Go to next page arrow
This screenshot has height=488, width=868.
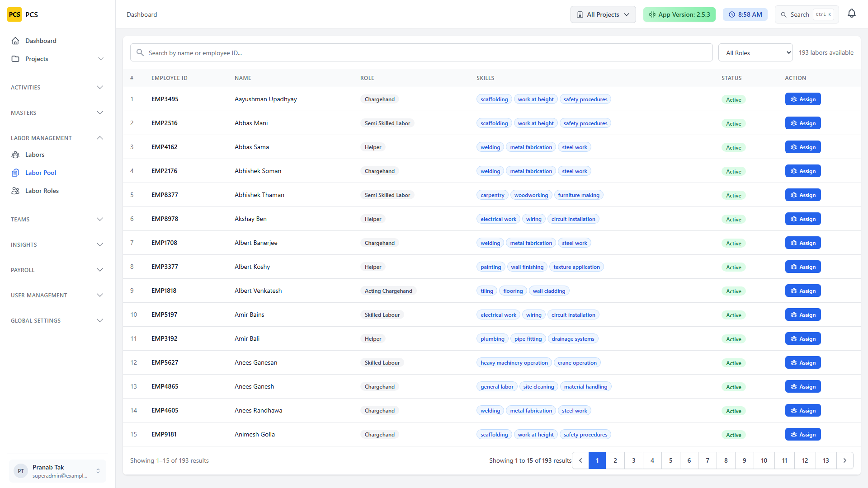tap(844, 460)
